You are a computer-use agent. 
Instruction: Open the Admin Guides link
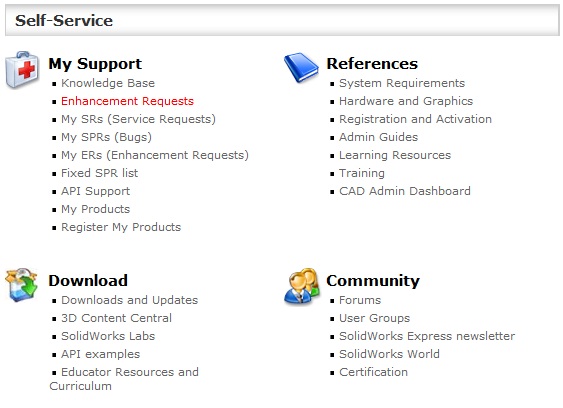pyautogui.click(x=378, y=137)
